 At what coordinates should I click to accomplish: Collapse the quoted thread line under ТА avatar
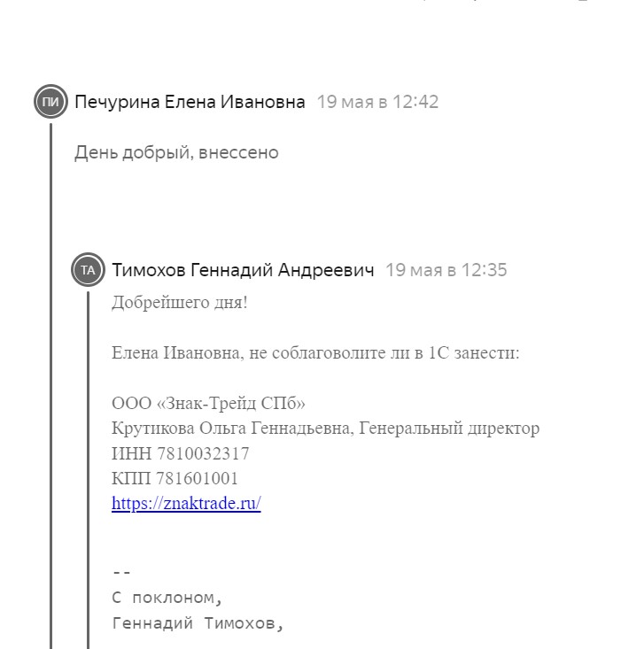tap(88, 470)
